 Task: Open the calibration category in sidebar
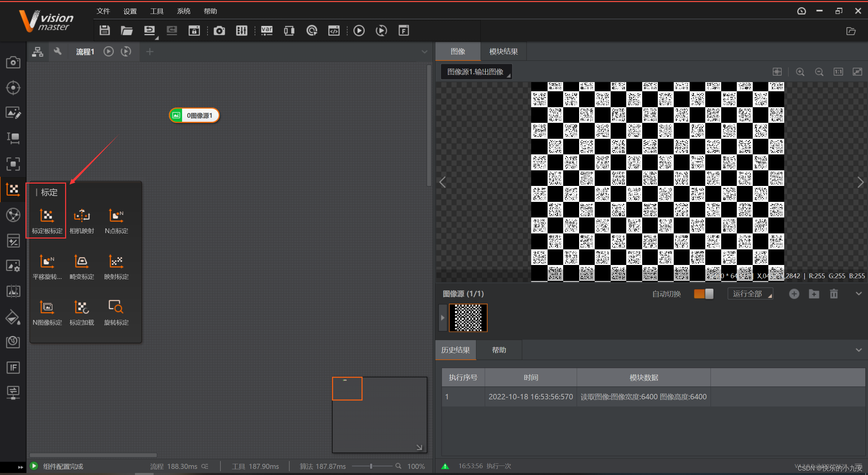tap(13, 189)
